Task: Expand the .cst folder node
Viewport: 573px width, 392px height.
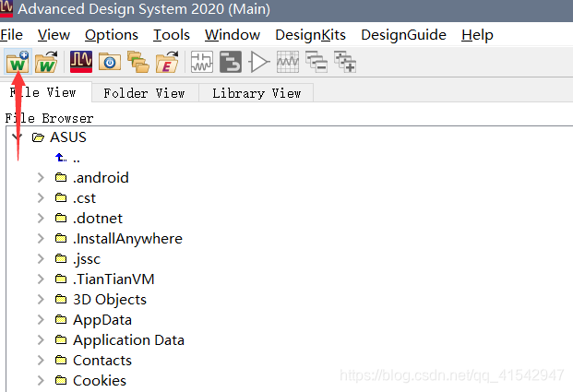Action: (41, 198)
